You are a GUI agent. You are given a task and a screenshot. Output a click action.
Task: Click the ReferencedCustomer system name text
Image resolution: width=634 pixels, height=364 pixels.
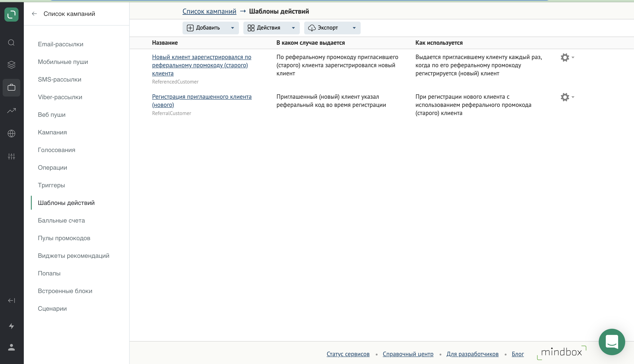point(175,82)
